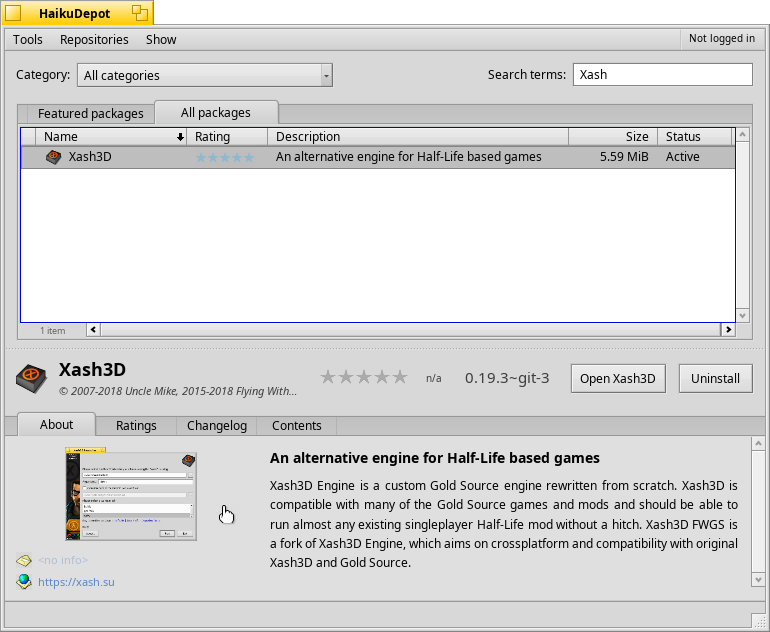The height and width of the screenshot is (632, 770).
Task: Open the Tools menu
Action: (28, 39)
